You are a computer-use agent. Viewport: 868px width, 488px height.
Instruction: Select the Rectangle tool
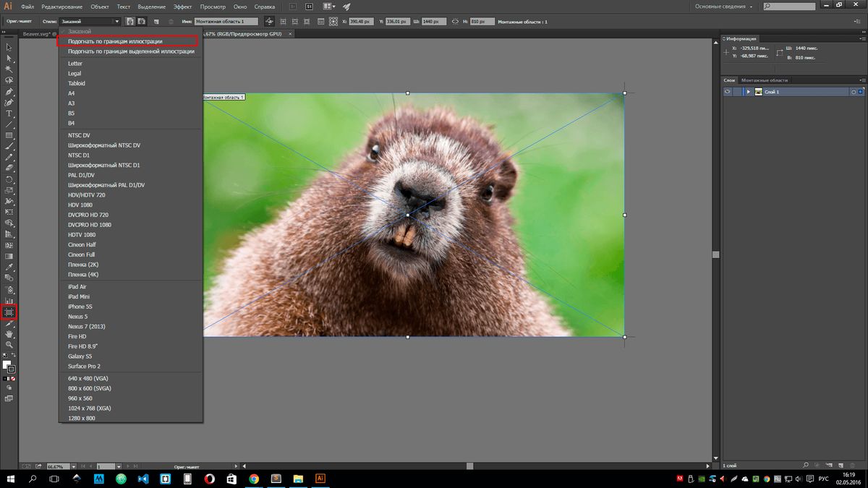9,135
